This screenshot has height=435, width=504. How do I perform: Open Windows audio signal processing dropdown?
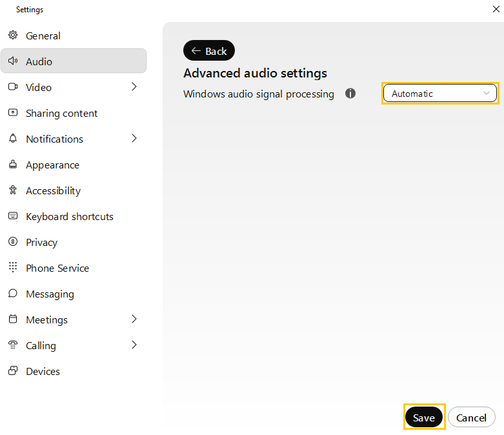pos(440,94)
